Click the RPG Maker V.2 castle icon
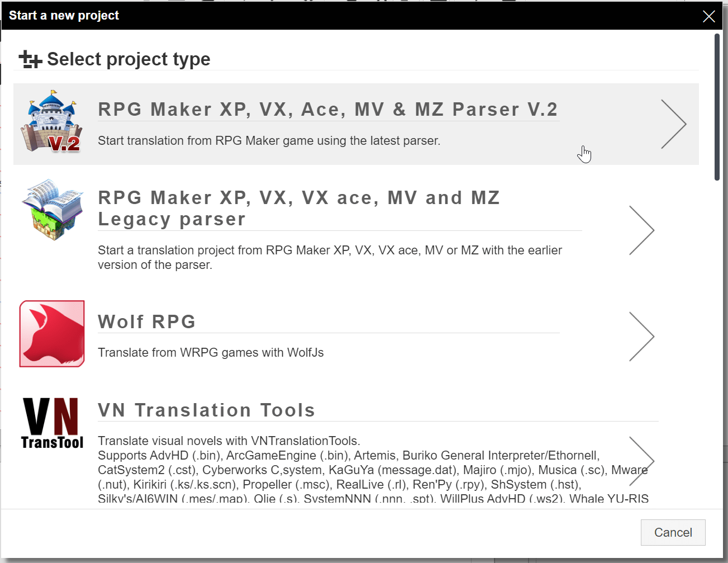This screenshot has height=563, width=728. pos(52,121)
